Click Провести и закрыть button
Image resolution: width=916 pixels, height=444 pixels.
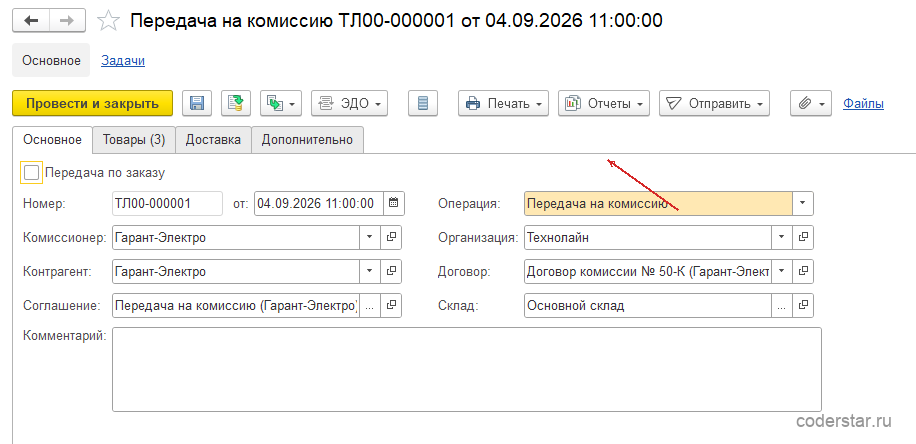[x=92, y=104]
